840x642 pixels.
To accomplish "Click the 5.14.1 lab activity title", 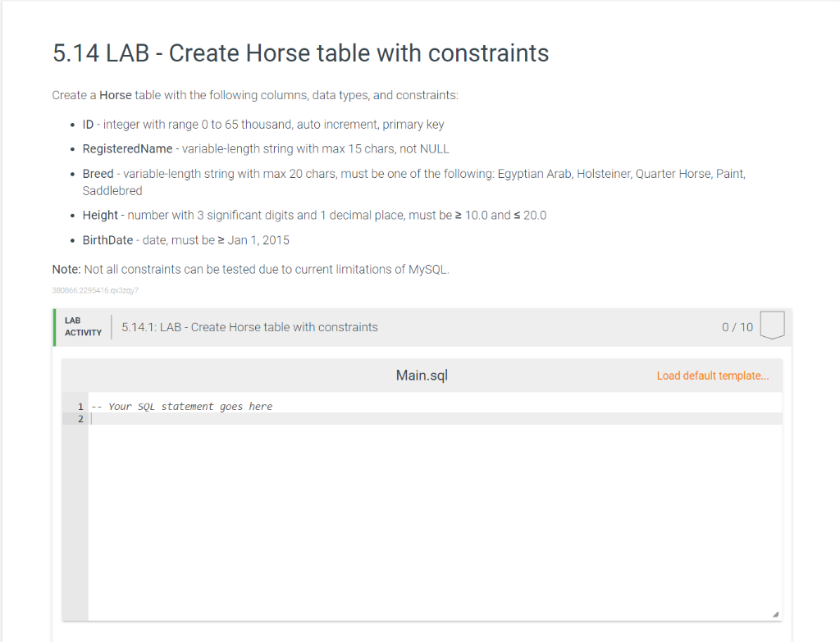I will click(x=248, y=326).
